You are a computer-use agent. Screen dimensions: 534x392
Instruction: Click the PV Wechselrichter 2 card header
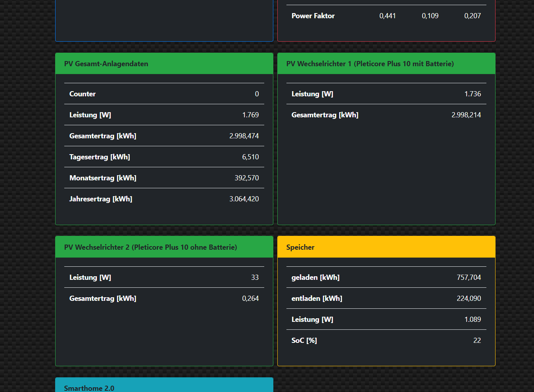point(150,247)
